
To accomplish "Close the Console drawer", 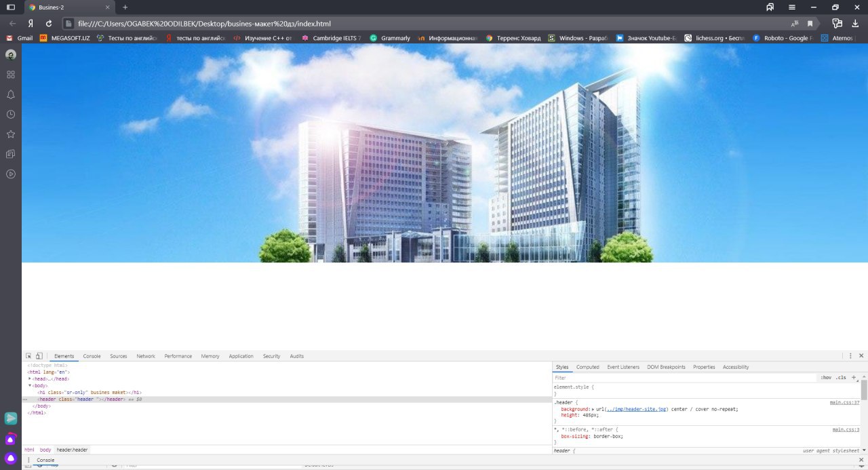I will pos(862,460).
